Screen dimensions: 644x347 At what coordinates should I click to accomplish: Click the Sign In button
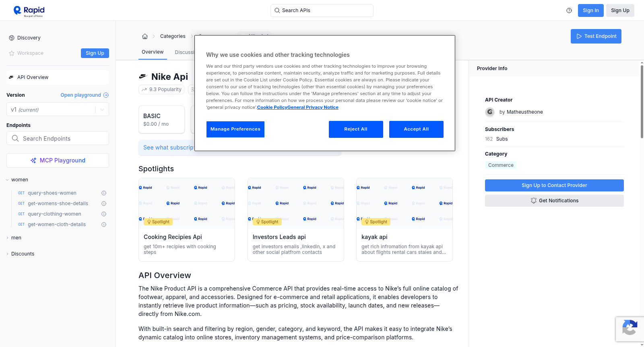591,10
